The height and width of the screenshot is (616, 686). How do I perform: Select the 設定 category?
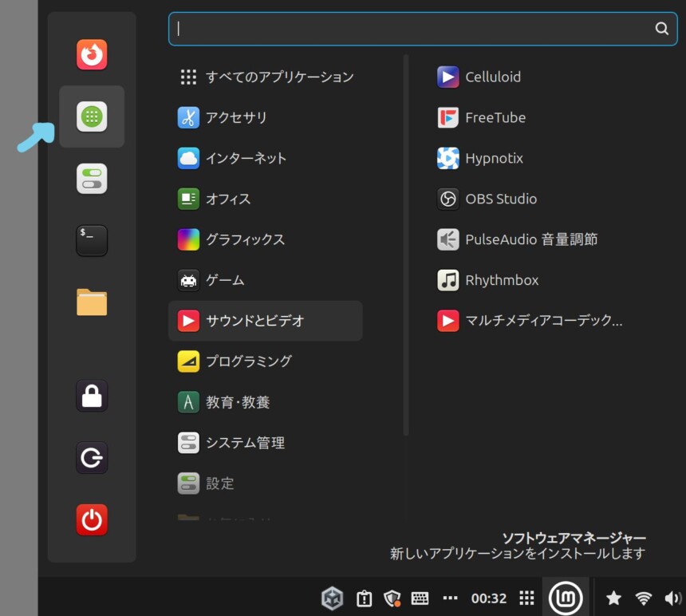(266, 484)
